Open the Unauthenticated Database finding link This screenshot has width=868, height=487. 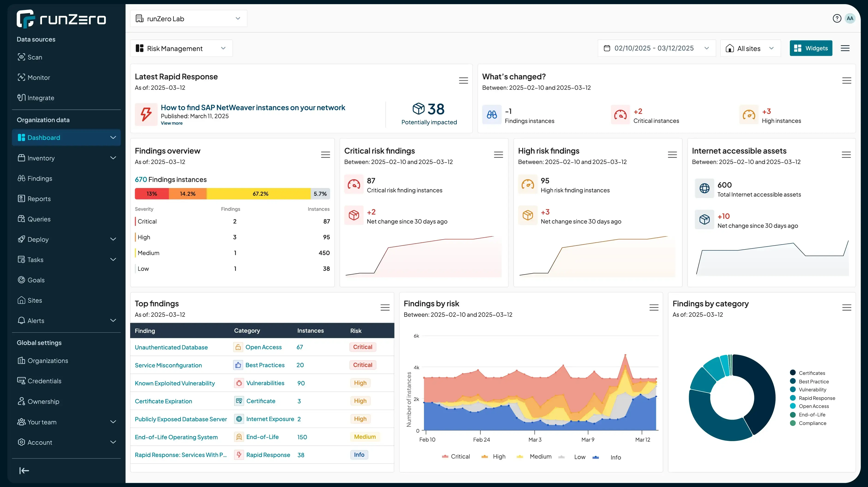pos(171,347)
